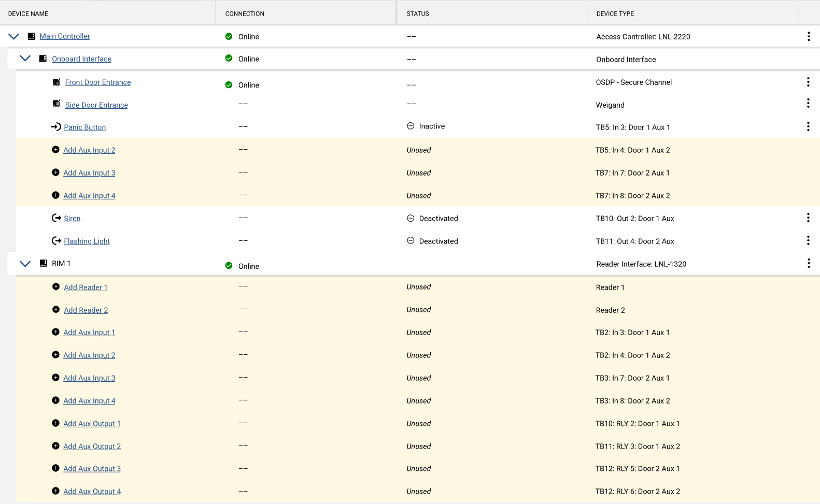Viewport: 820px width, 504px height.
Task: Click the Connection column header
Action: 245,14
